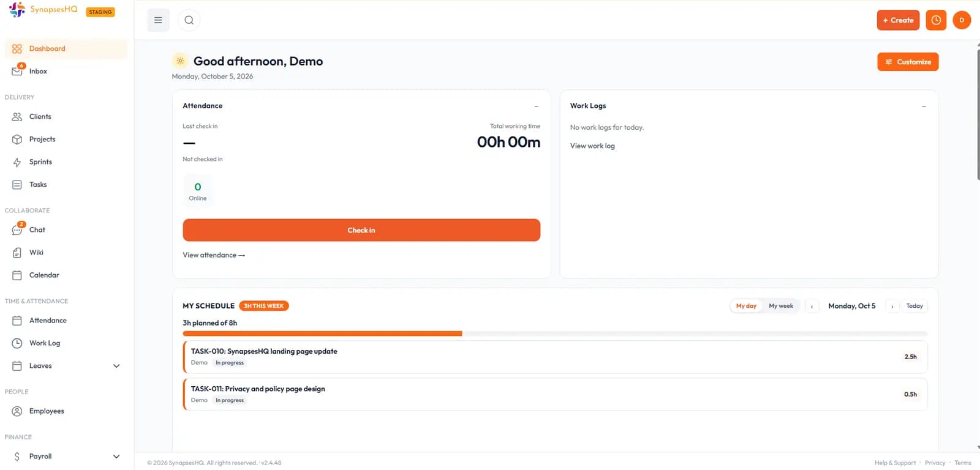Open the user avatar D menu
This screenshot has width=980, height=470.
(962, 20)
